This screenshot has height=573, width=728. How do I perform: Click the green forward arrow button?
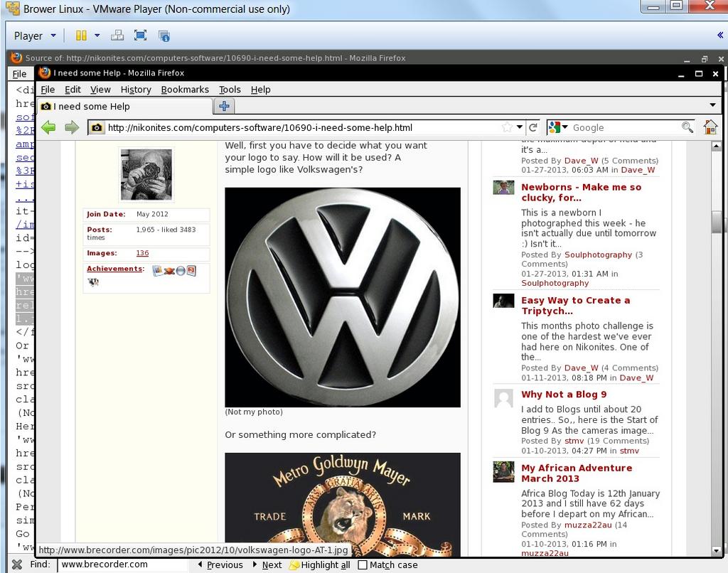[71, 127]
